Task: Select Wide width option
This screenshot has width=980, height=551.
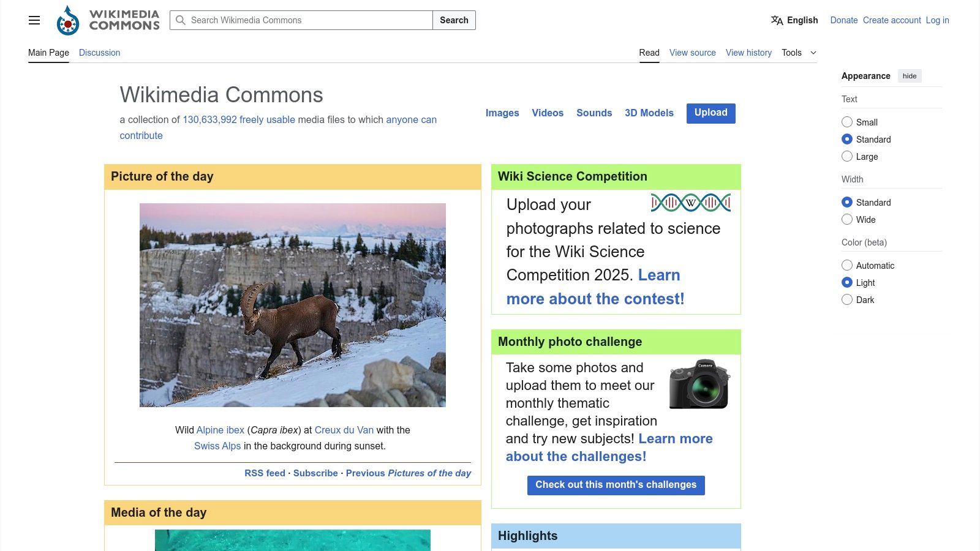Action: (x=847, y=219)
